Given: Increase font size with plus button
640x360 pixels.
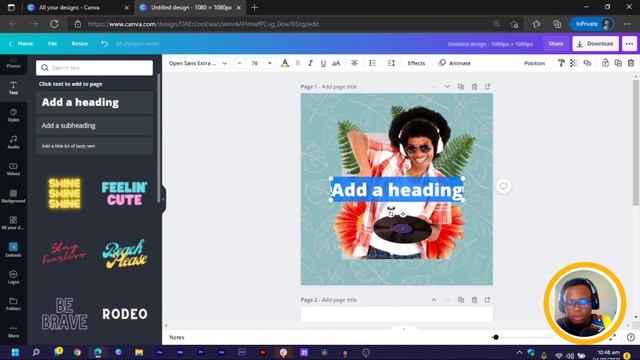Looking at the screenshot, I should pyautogui.click(x=269, y=63).
